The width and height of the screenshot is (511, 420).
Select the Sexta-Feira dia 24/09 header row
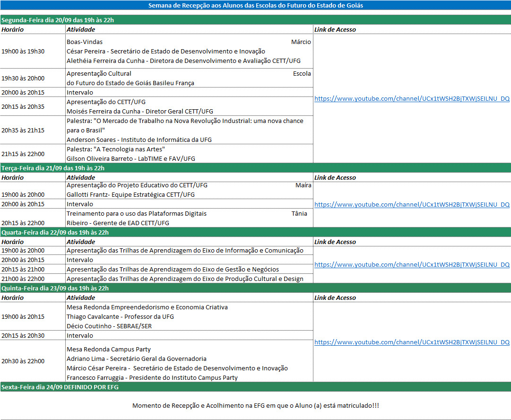[255, 387]
